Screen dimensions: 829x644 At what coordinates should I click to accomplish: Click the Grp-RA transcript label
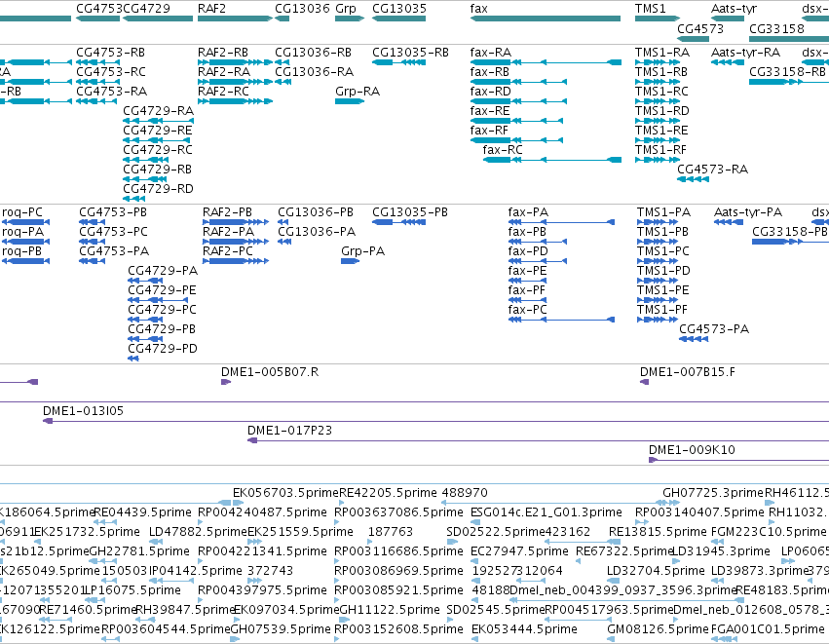pyautogui.click(x=358, y=92)
